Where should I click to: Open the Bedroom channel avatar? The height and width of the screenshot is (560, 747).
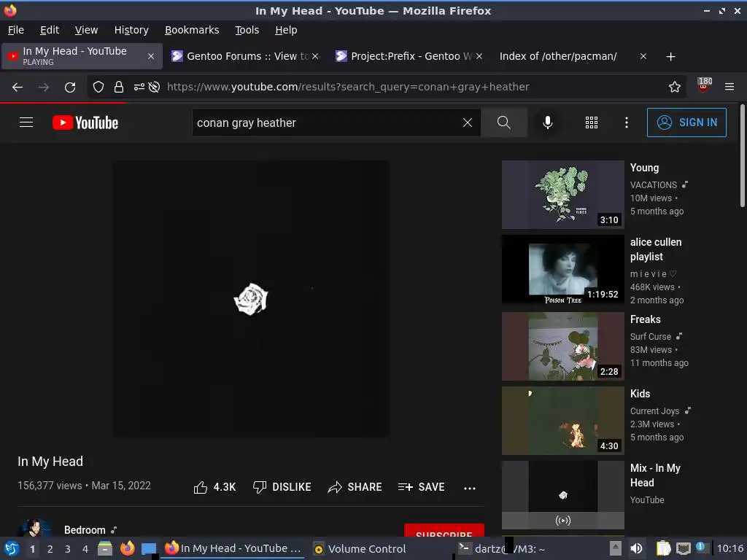click(35, 528)
